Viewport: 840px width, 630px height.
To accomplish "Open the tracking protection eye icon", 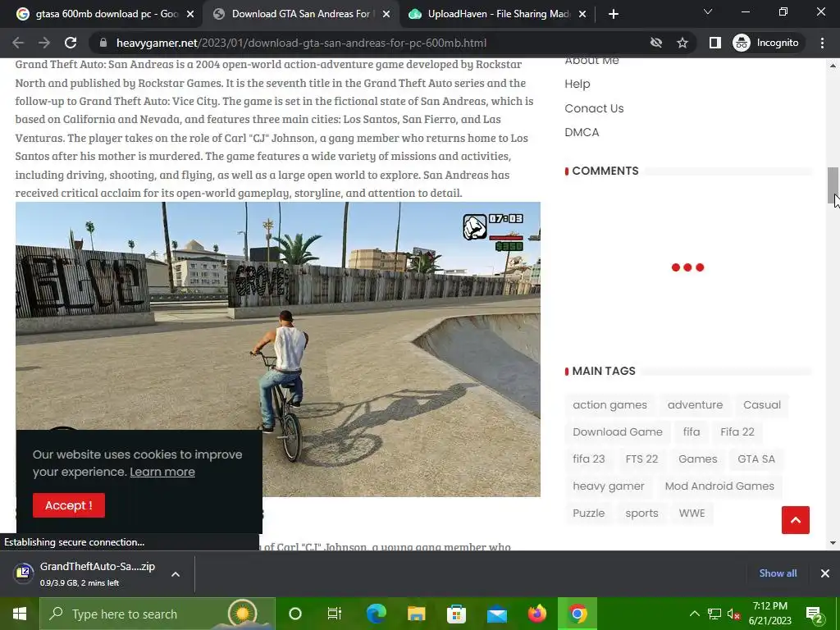I will [656, 43].
